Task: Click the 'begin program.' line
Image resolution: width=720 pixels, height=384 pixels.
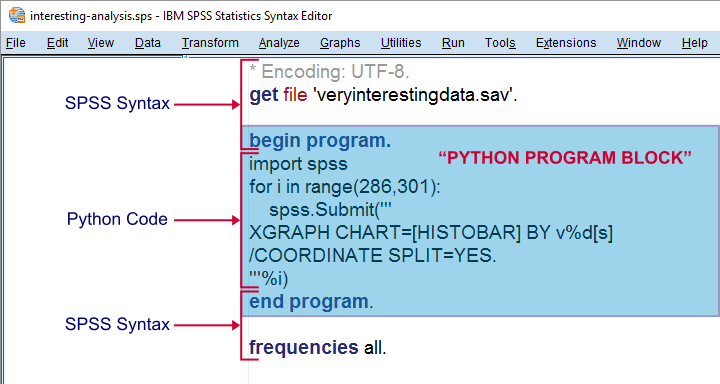Action: (320, 140)
